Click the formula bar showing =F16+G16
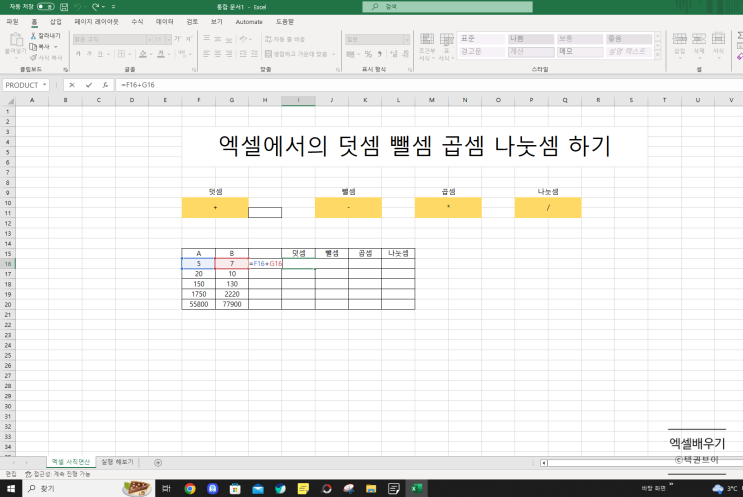This screenshot has height=497, width=743. (429, 85)
